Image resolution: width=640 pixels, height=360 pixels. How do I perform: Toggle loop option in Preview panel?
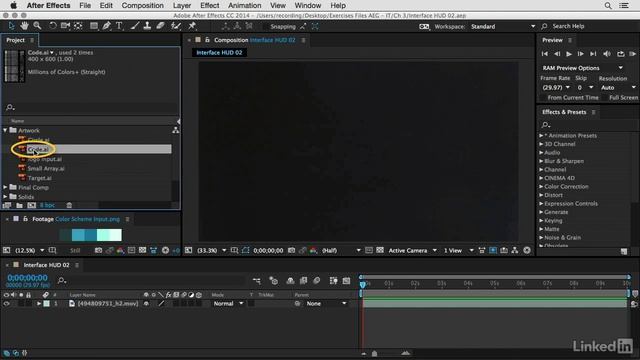tap(620, 54)
